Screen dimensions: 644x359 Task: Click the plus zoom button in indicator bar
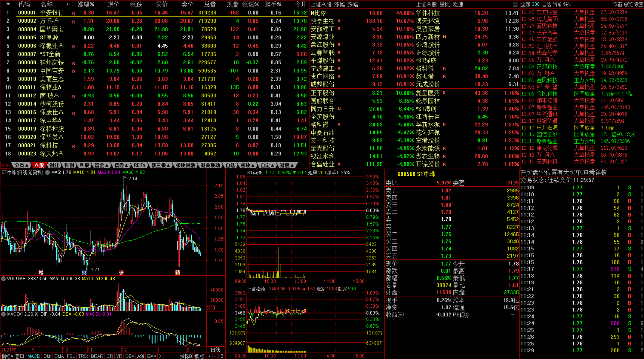[x=209, y=356]
